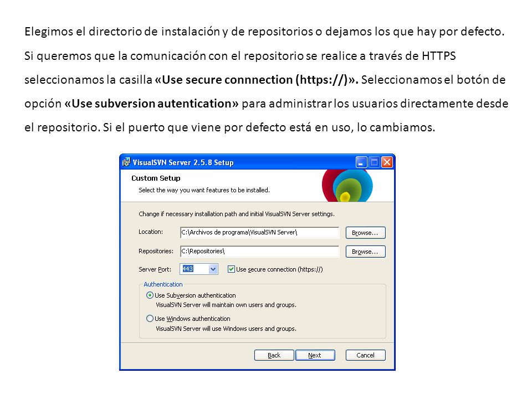Click the Repositories path input field
532x399 pixels.
pyautogui.click(x=259, y=252)
